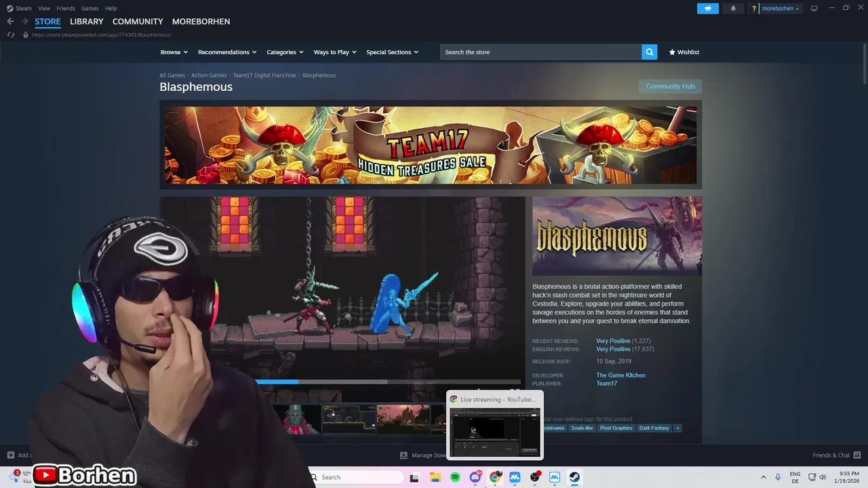
Task: Click the padlock icon beside the URL
Action: point(26,35)
